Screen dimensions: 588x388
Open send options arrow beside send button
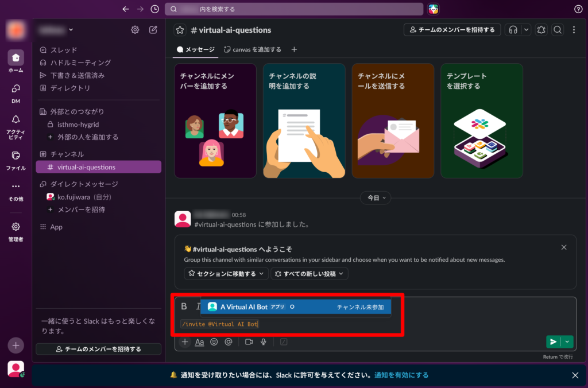(567, 342)
